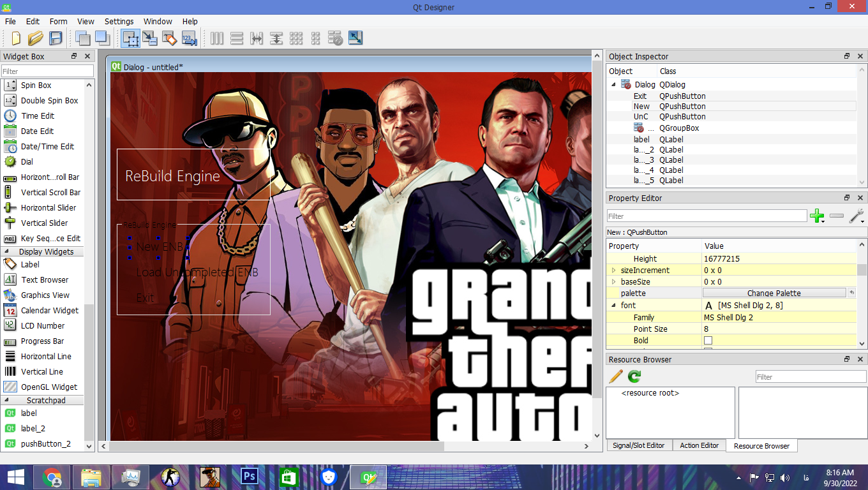Screen dimensions: 868x490
Task: Select the Exit QPushButton row in Object Inspector
Action: pyautogui.click(x=731, y=96)
